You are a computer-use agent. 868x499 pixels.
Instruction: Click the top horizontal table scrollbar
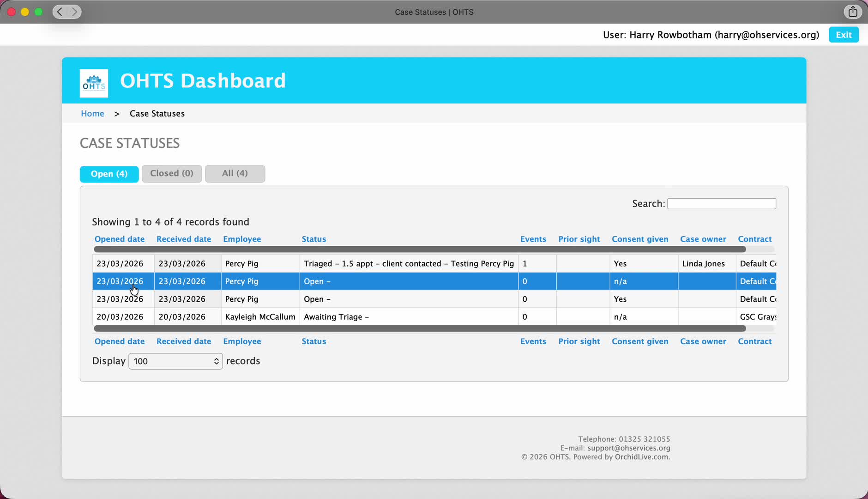(x=419, y=249)
